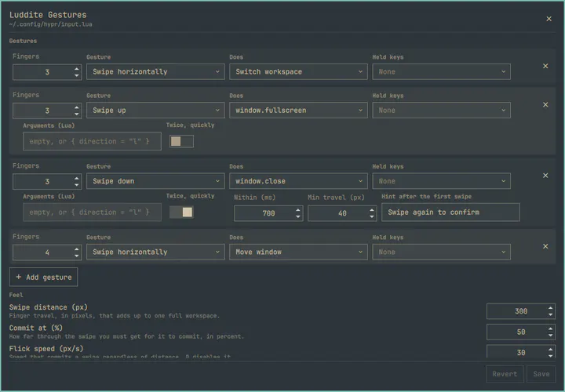Viewport: 565px width, 392px height.
Task: Decrease fingers for Swipe down gesture
Action: point(76,185)
